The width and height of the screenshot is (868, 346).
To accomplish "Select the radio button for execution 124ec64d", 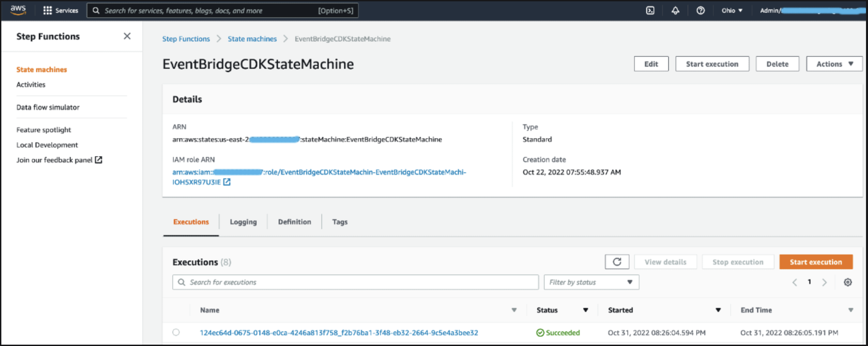I will point(176,332).
